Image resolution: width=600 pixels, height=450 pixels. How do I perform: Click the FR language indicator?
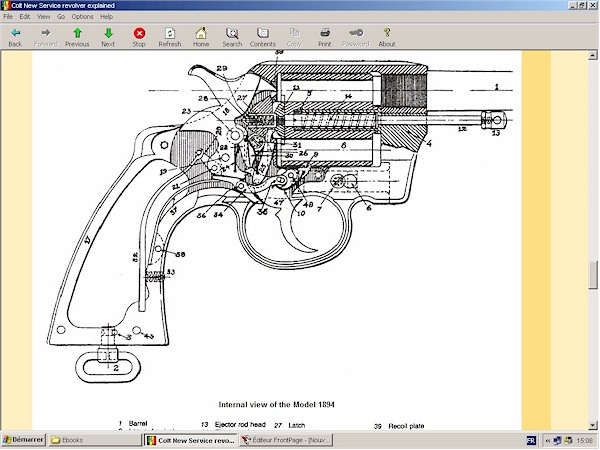coord(531,440)
